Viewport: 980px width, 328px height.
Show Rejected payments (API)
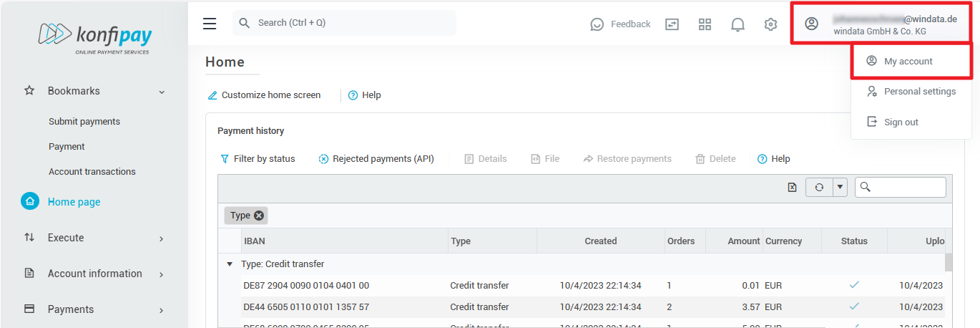(x=376, y=159)
